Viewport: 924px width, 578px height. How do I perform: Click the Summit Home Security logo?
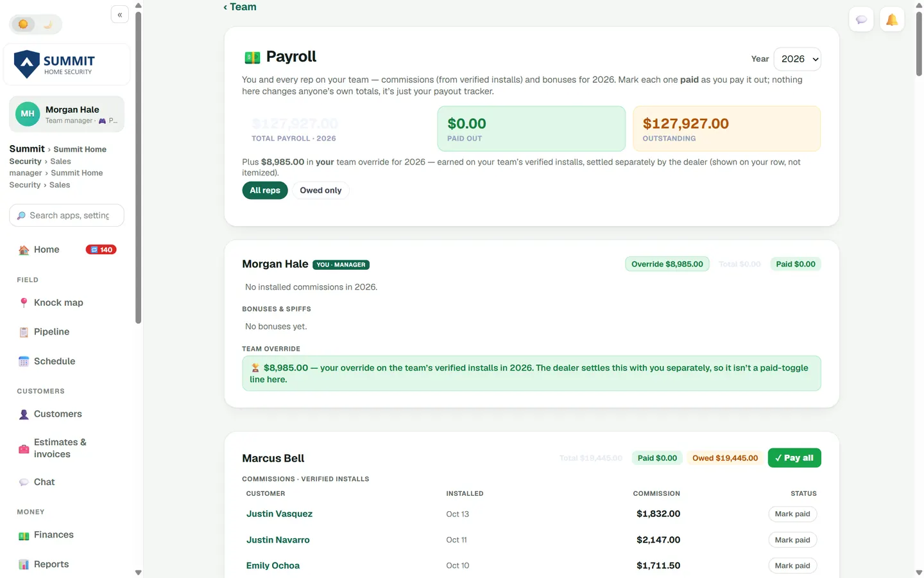(x=67, y=64)
